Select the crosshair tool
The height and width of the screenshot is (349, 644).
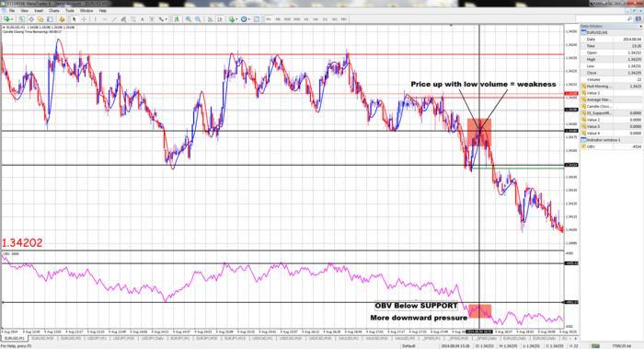(x=85, y=19)
